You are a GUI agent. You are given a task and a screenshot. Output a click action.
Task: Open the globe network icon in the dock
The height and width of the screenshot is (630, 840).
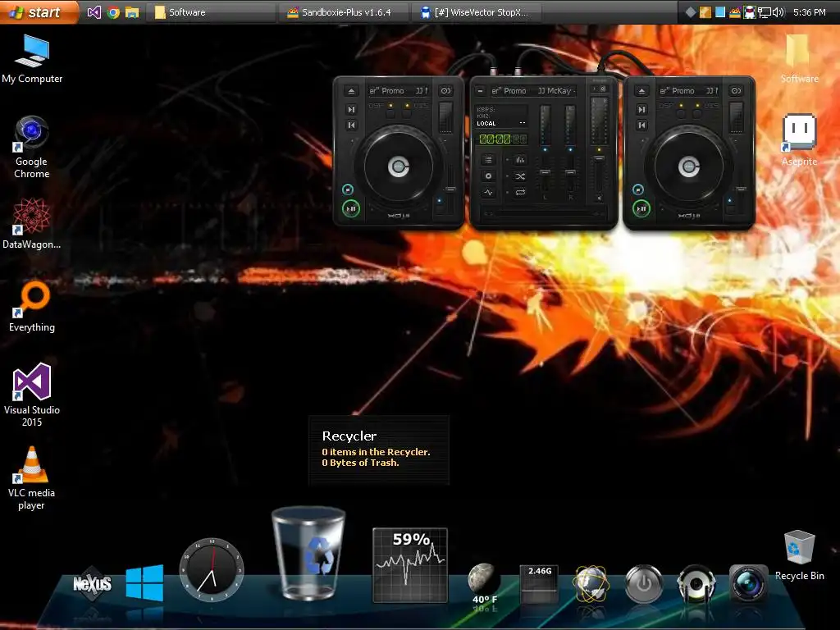pos(591,584)
